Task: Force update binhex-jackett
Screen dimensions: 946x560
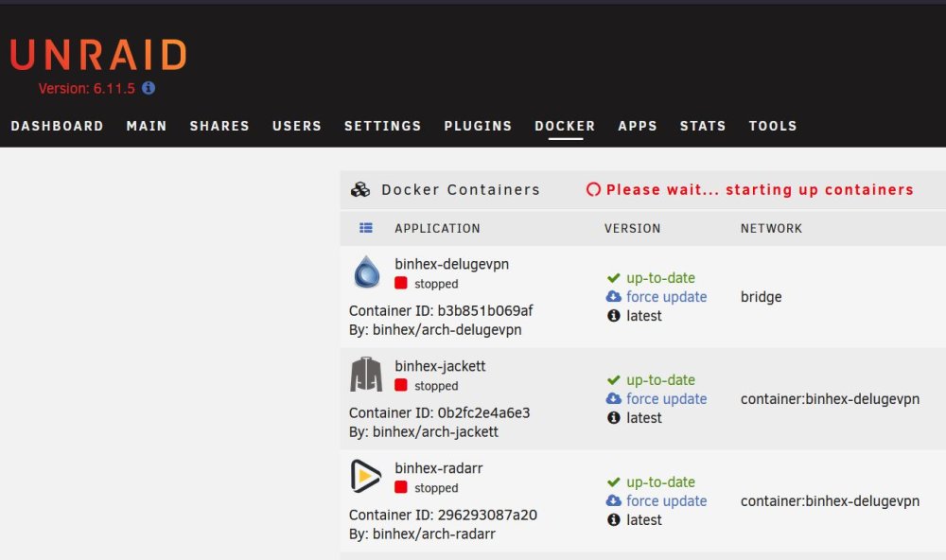Action: pyautogui.click(x=666, y=399)
